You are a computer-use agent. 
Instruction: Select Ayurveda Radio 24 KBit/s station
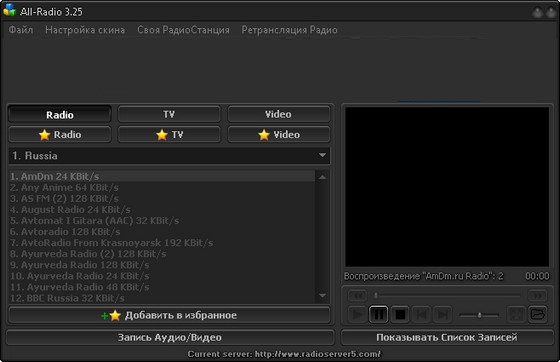click(x=162, y=276)
